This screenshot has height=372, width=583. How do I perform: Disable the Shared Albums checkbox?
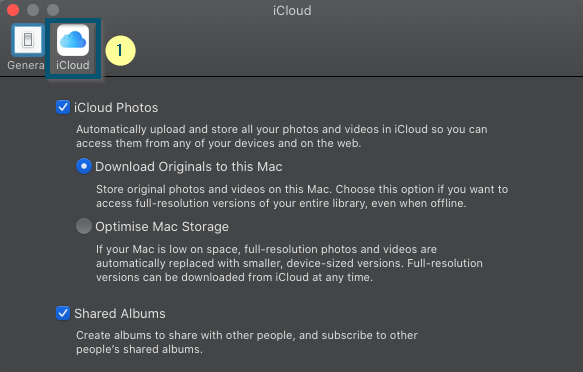(63, 313)
